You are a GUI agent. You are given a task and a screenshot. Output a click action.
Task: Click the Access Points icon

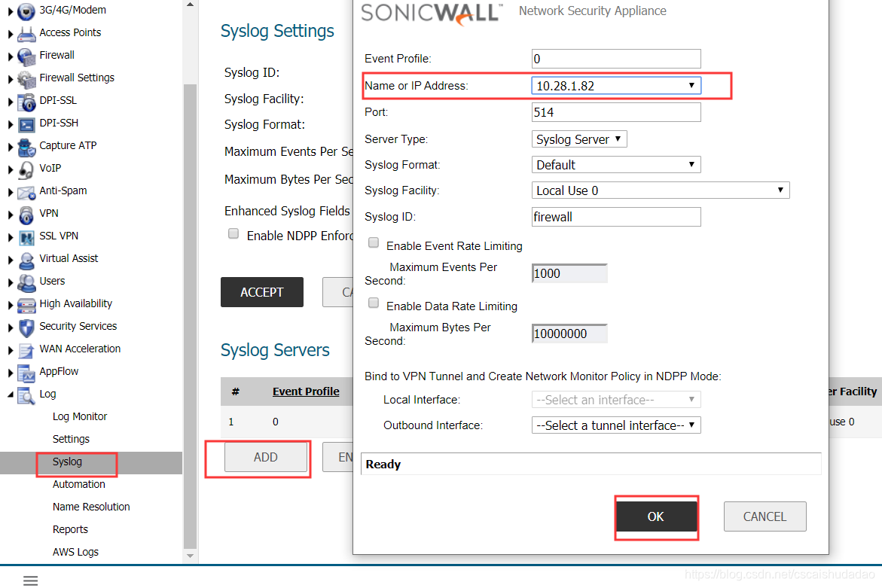(x=26, y=34)
